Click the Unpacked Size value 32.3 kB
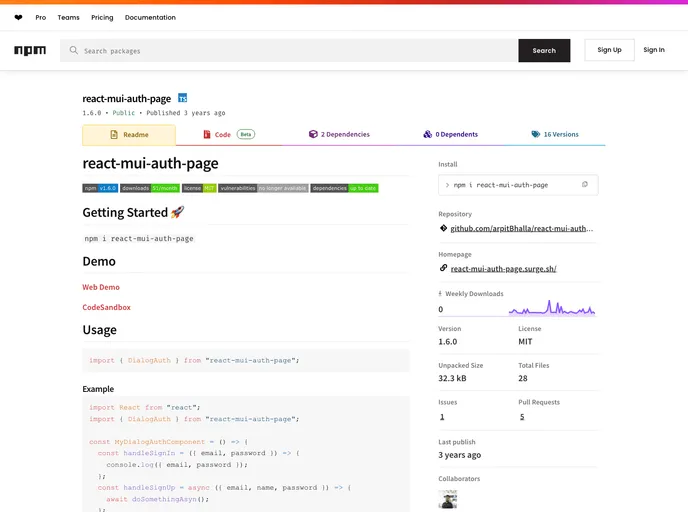The width and height of the screenshot is (688, 512). click(x=452, y=378)
